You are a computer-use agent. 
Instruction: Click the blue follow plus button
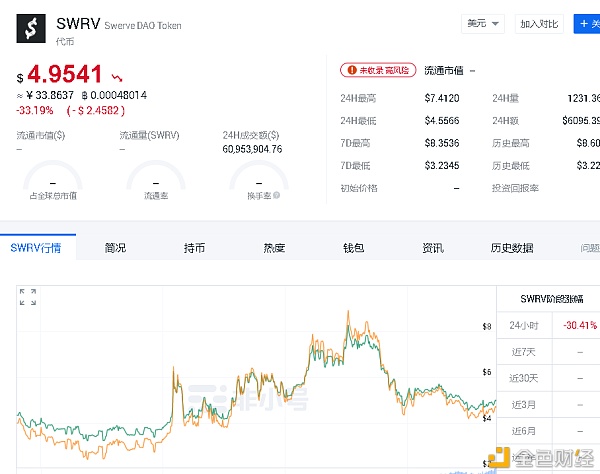(x=587, y=24)
